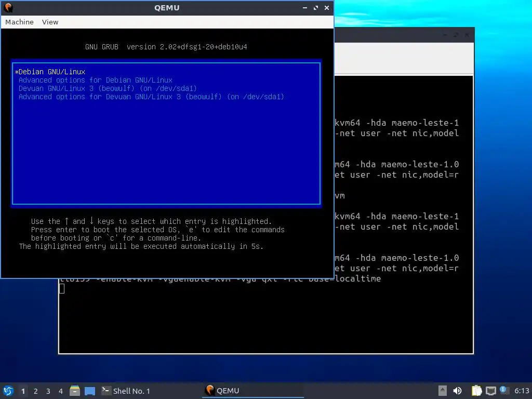
Task: Open the volume control tray icon
Action: [x=457, y=391]
